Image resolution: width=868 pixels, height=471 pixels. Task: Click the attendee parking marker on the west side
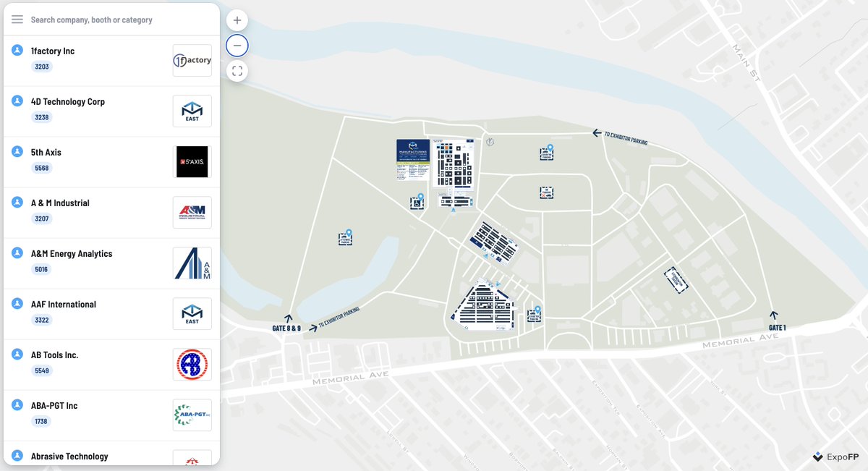(346, 237)
